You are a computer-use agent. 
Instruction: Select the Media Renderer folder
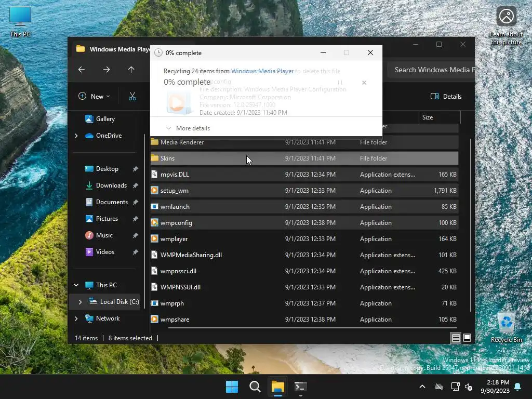click(x=304, y=142)
